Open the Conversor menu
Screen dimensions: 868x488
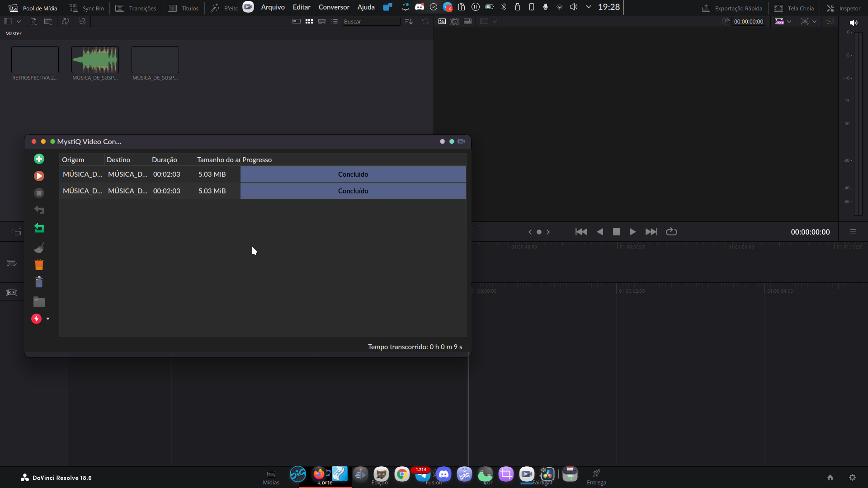tap(334, 7)
